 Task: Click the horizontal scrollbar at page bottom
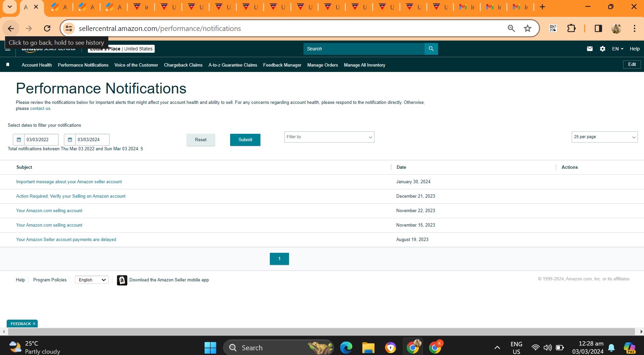click(x=322, y=332)
